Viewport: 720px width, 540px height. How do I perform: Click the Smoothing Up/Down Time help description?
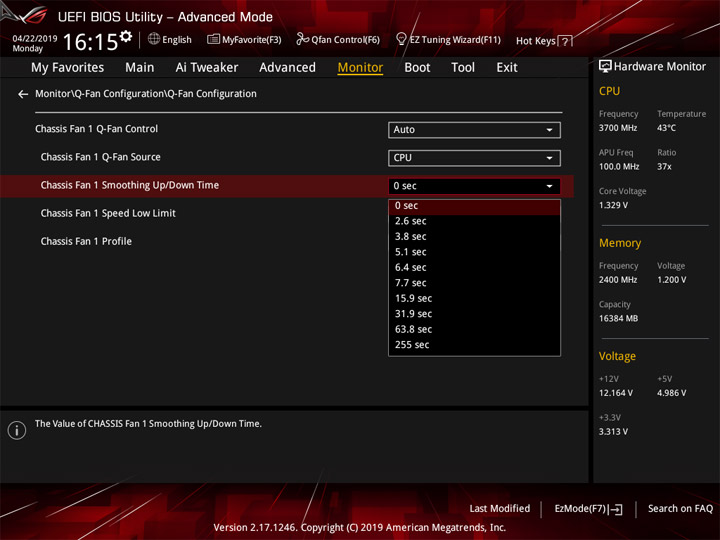(x=148, y=424)
